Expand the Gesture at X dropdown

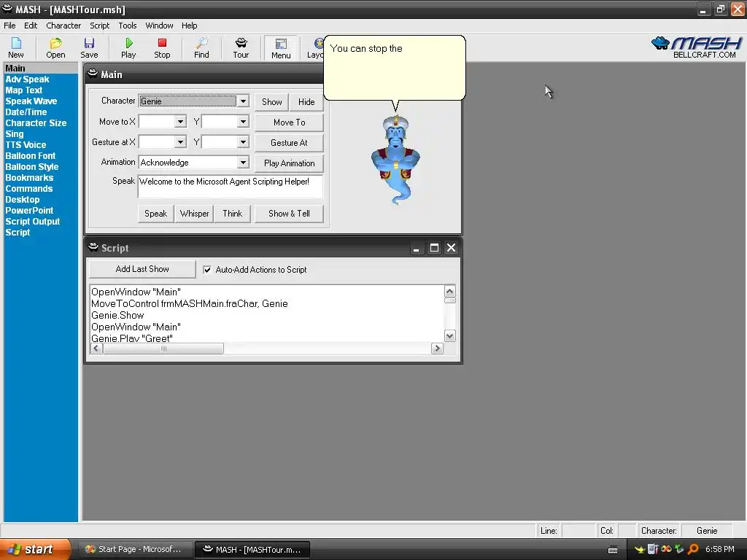point(180,142)
